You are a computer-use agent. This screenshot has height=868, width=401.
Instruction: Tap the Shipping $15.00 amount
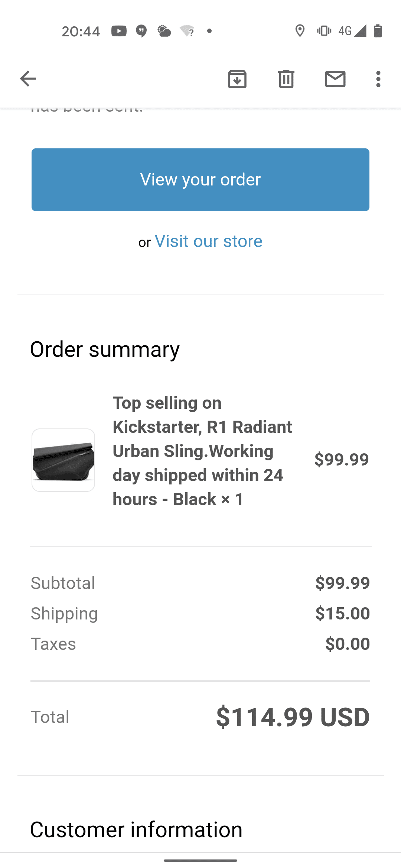pyautogui.click(x=342, y=614)
